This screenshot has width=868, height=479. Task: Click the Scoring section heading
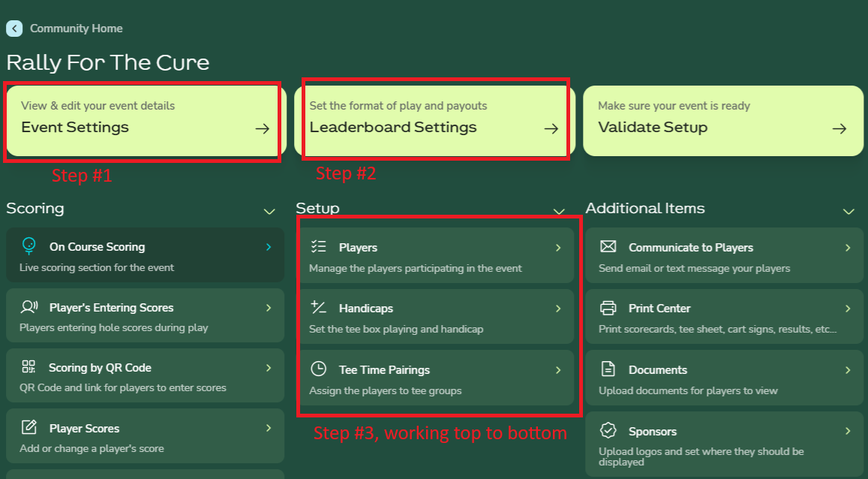point(35,208)
